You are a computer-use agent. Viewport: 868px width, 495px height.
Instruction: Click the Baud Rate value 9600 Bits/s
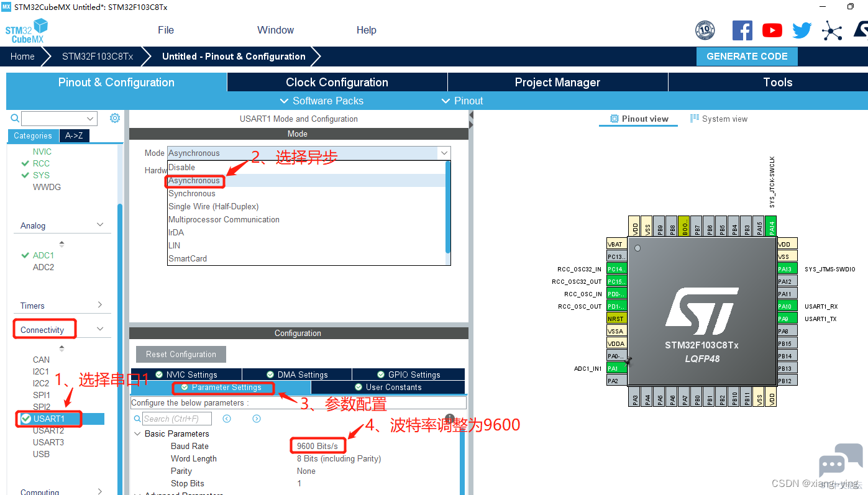[x=318, y=446]
